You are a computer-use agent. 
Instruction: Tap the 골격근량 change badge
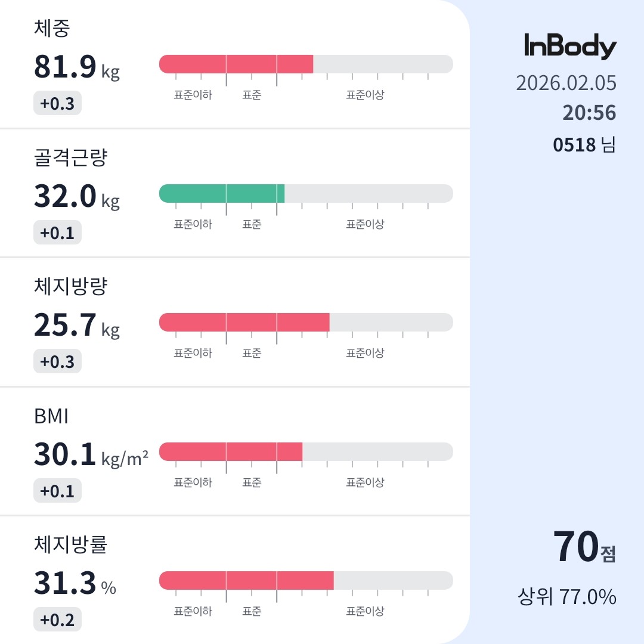pyautogui.click(x=57, y=233)
